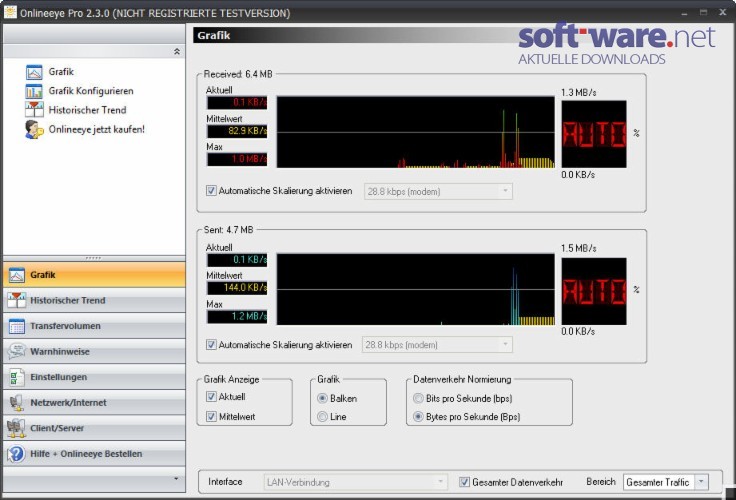Viewport: 736px width, 500px height.
Task: Click Sent AUTO percent LED display
Action: [594, 292]
